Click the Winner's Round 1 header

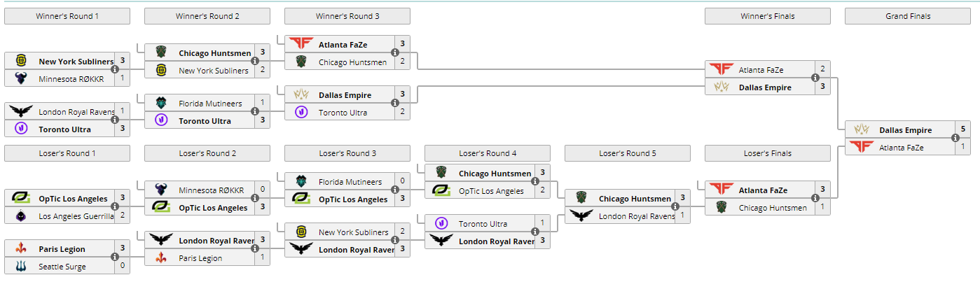coord(67,16)
